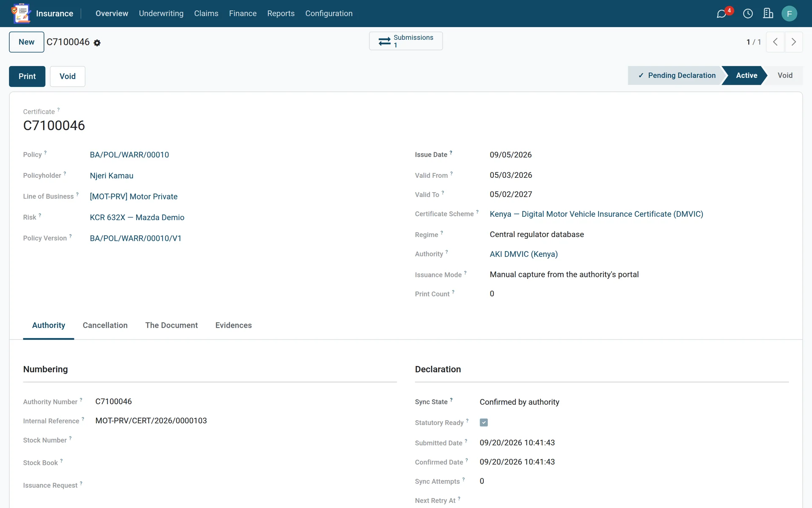Select the Void status stage

[x=785, y=75]
